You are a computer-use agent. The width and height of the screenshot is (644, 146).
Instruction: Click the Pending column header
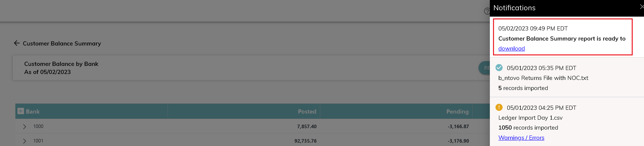457,112
